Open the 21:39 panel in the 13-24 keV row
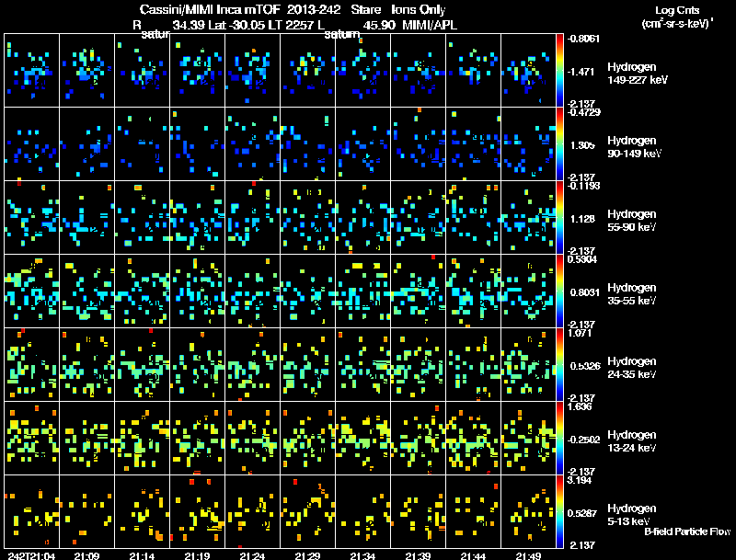This screenshot has height=560, width=736. click(x=419, y=438)
